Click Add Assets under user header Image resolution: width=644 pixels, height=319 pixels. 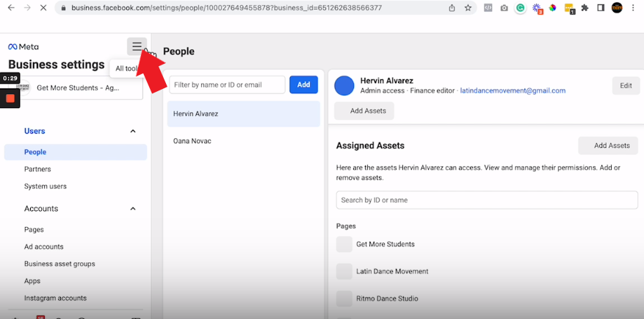[364, 111]
